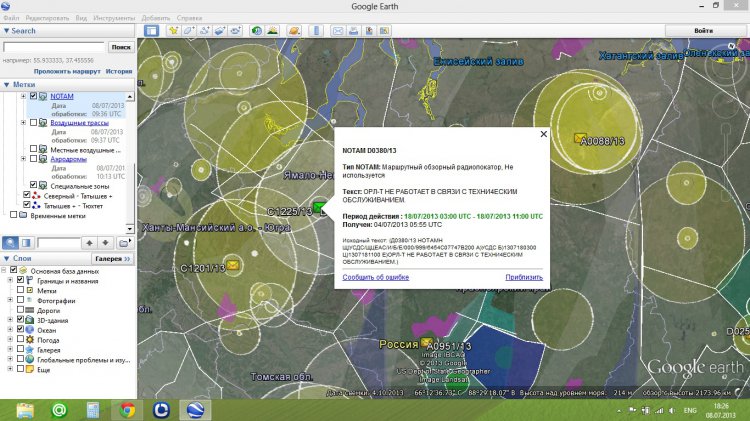Click the places panel split-view icon
750x421 pixels.
26,243
